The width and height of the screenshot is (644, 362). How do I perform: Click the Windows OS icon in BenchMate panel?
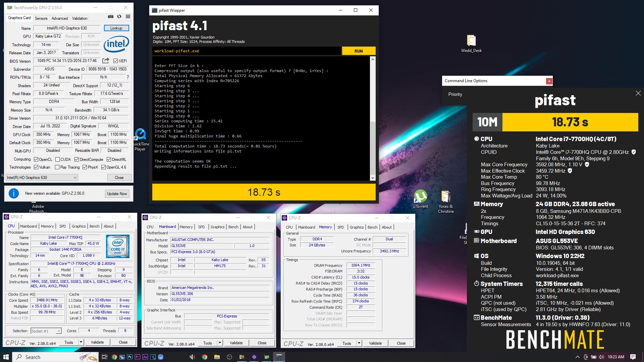tap(476, 256)
